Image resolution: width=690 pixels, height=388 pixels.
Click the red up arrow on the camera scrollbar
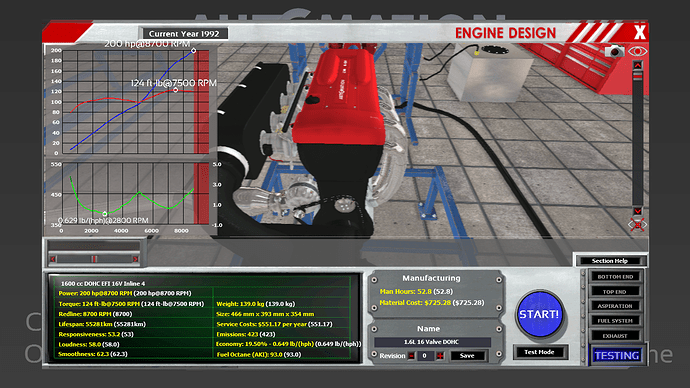pyautogui.click(x=638, y=65)
